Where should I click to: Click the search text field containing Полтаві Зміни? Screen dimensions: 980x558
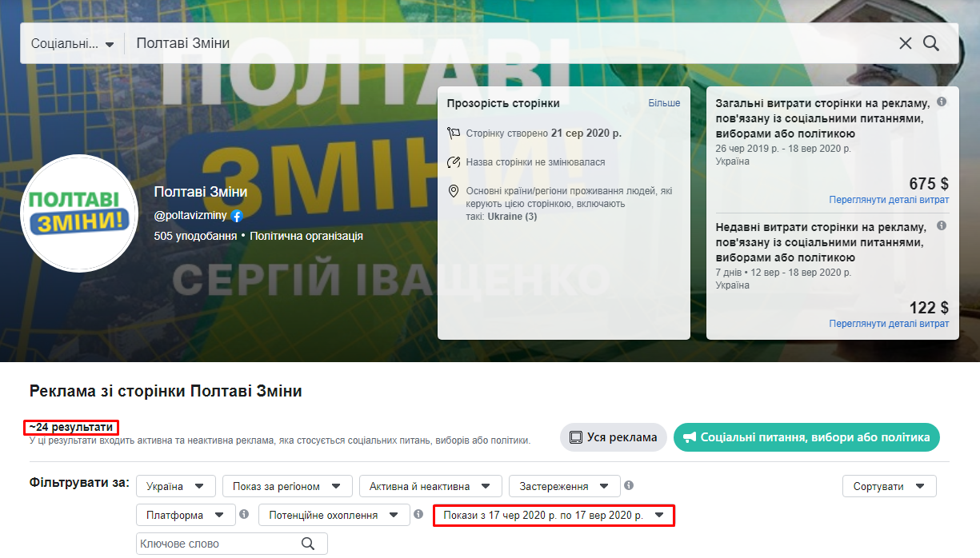[512, 43]
